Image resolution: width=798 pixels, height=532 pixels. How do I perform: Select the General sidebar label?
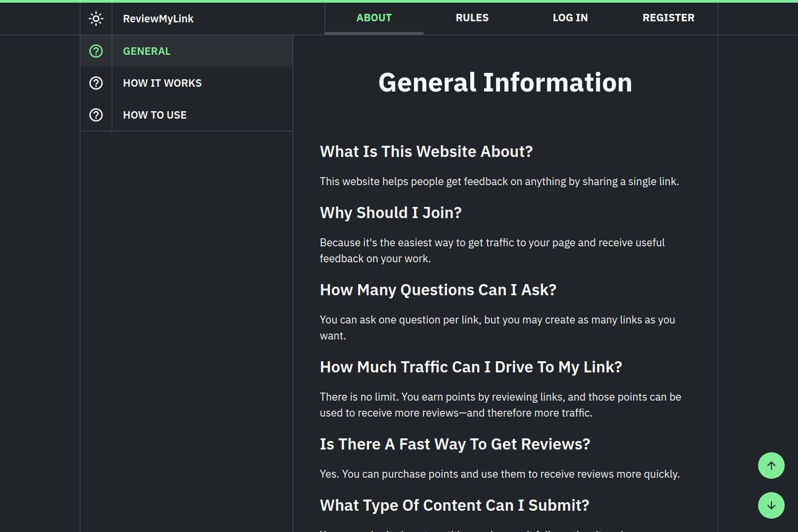tap(147, 51)
